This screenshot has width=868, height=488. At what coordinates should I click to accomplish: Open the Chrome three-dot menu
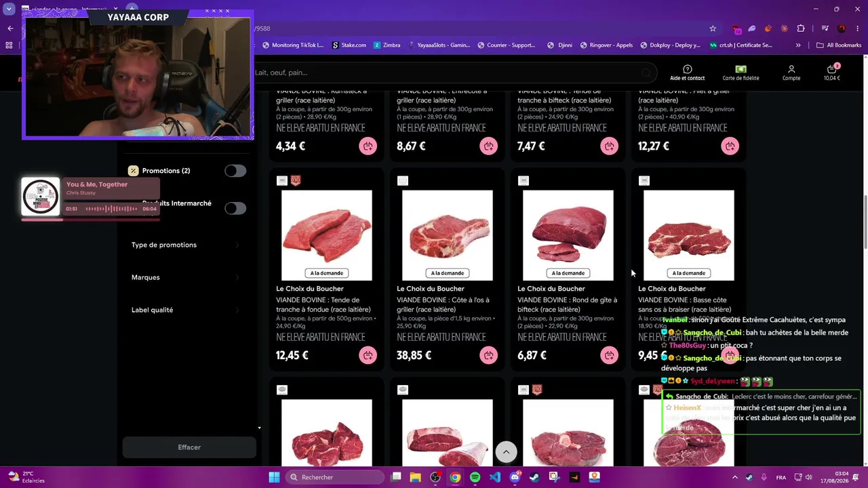click(857, 28)
